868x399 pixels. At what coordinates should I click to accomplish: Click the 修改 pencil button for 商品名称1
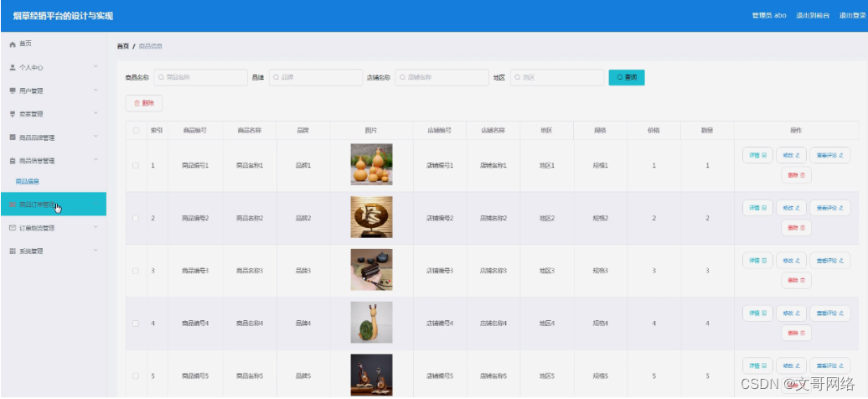[x=791, y=156]
